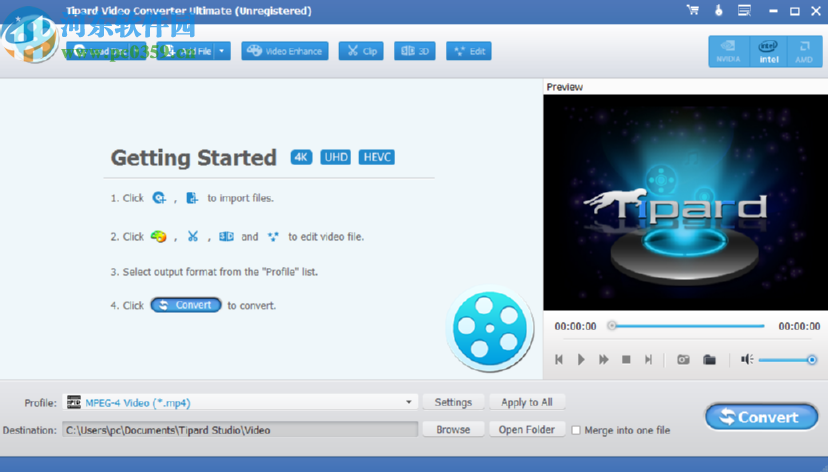
Task: Click the Destination path field
Action: click(x=240, y=430)
